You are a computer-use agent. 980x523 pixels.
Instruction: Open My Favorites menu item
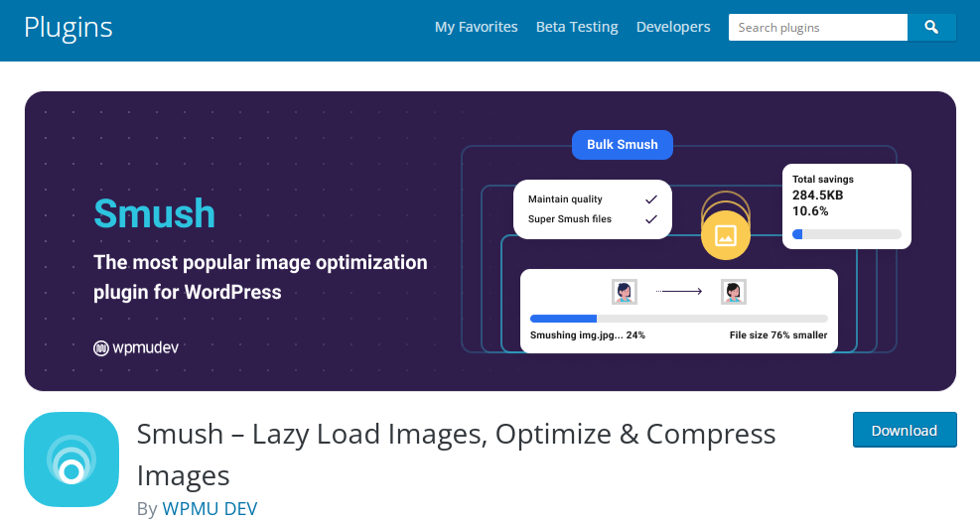click(477, 27)
